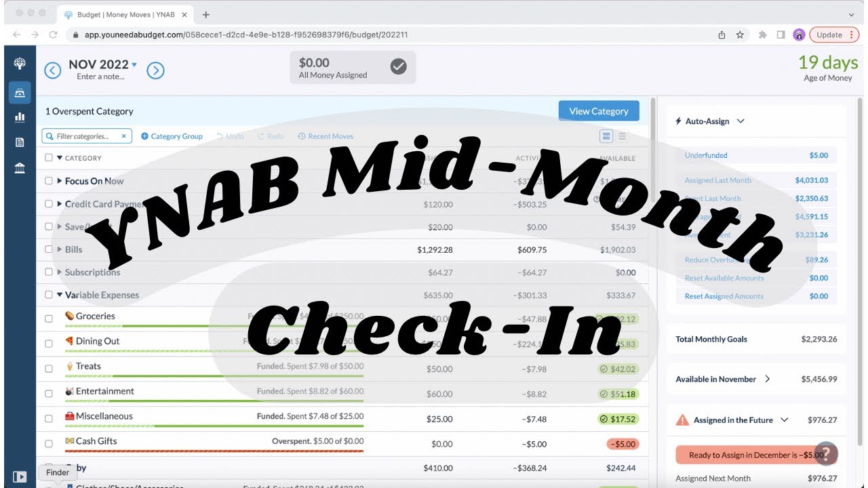Go to previous month arrow
868x488 pixels.
pos(52,70)
